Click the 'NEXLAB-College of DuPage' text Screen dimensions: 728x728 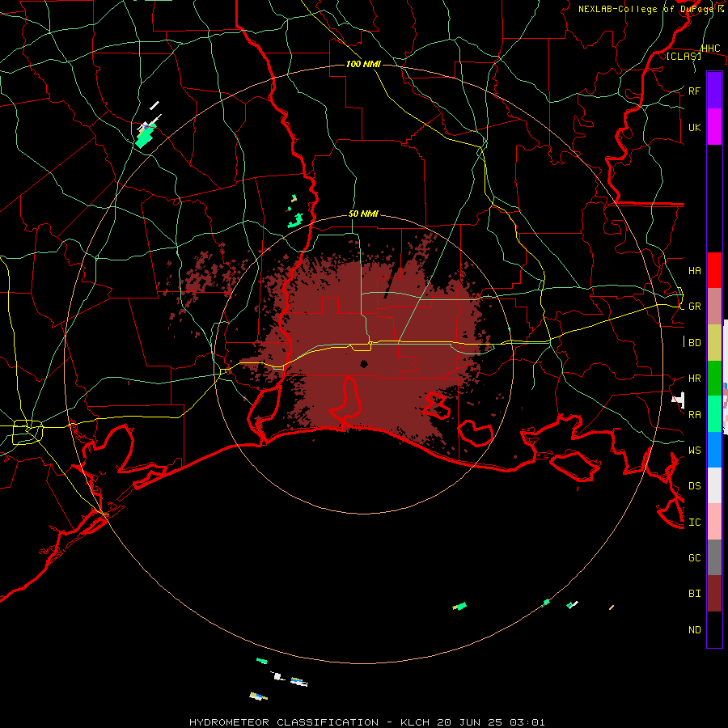coord(645,9)
